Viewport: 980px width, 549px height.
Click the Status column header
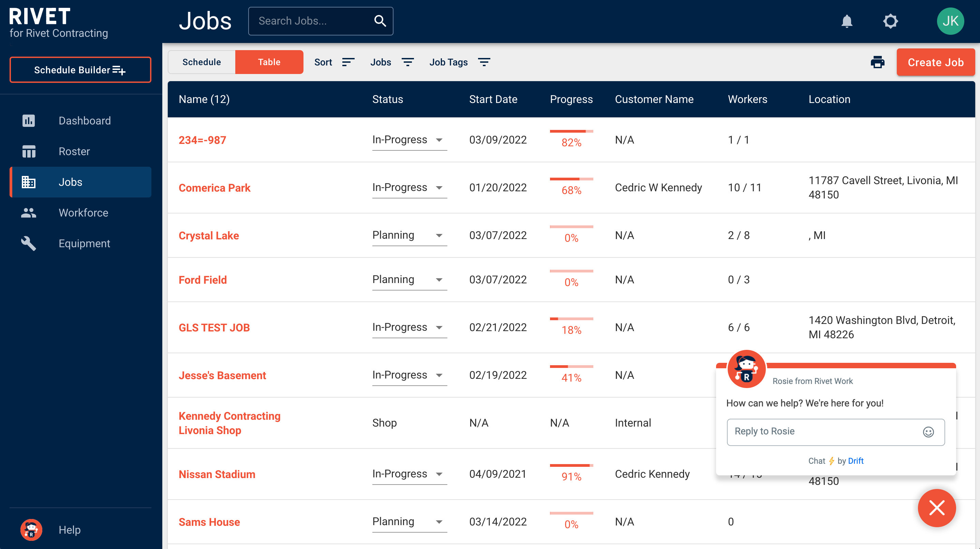(x=387, y=99)
